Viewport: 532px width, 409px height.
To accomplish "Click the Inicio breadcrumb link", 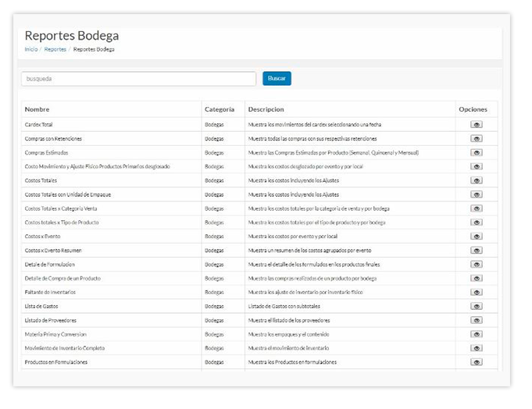I will [30, 49].
